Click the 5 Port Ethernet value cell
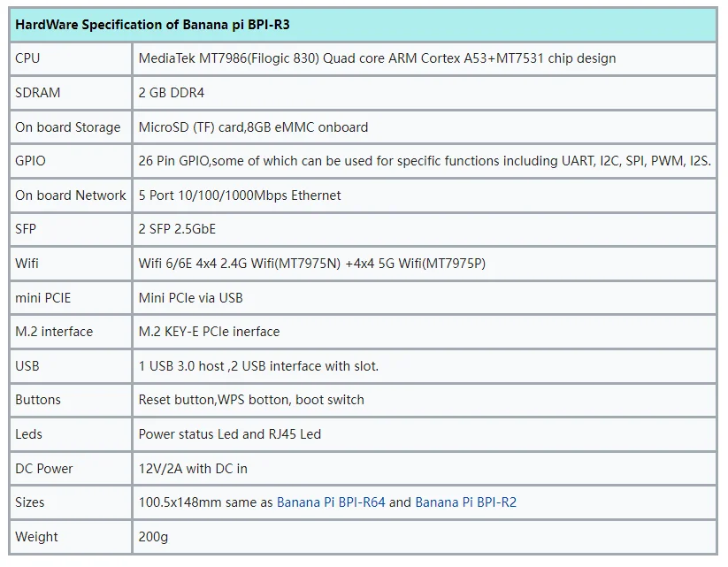728x567 pixels. 240,195
